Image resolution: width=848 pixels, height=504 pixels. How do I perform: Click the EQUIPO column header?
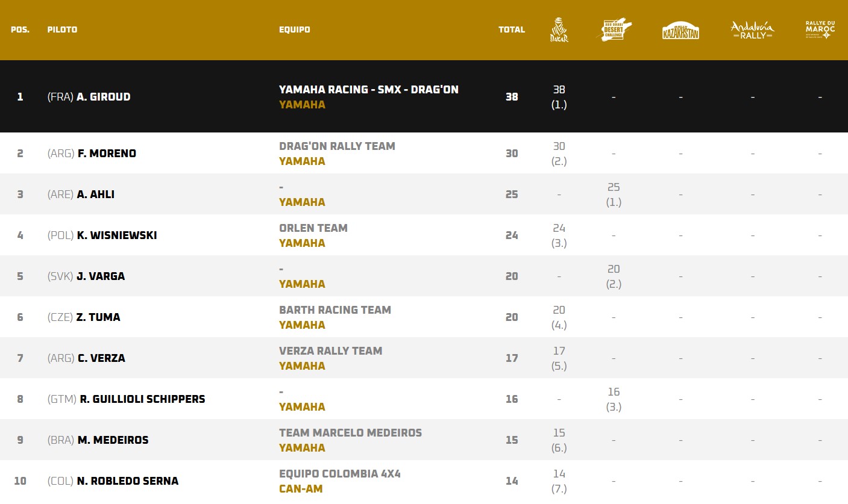click(295, 30)
